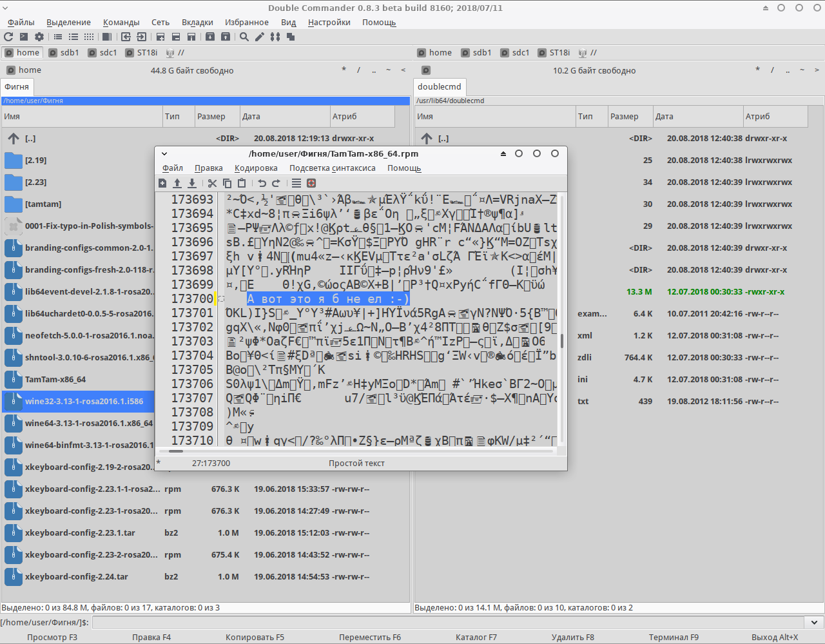Screen dimensions: 825x644
Task: Expand editor window menu chevron in titlebar
Action: click(164, 154)
